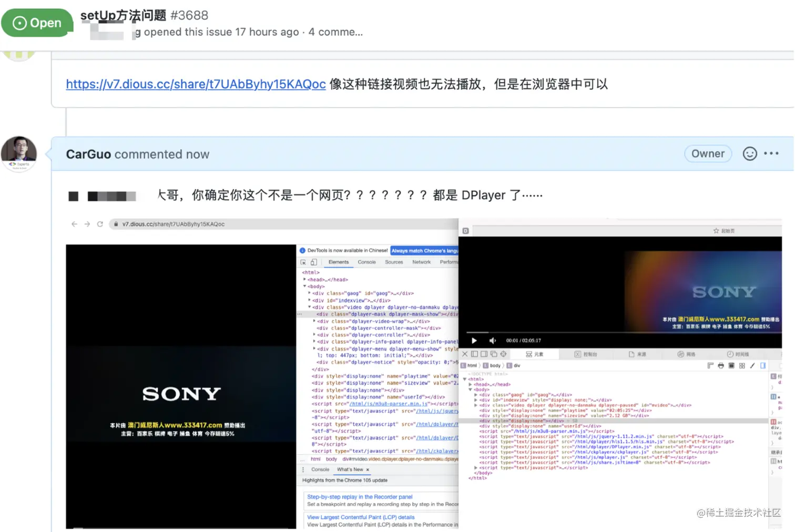Open the 网络 tab in Safari web inspector
Image resolution: width=795 pixels, height=532 pixels.
tap(686, 354)
